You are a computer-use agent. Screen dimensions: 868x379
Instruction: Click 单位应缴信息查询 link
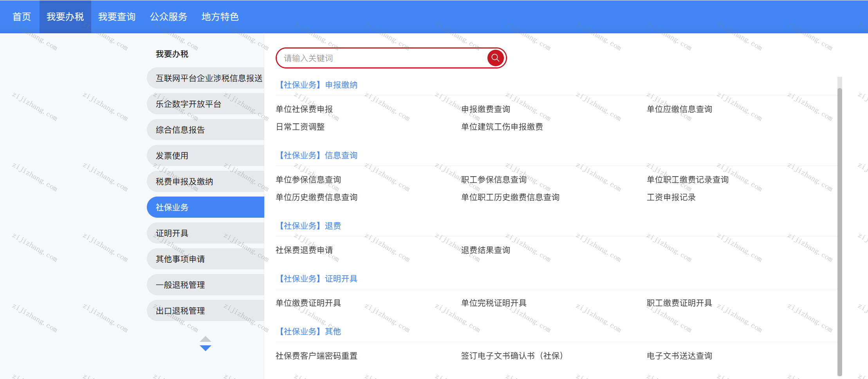pyautogui.click(x=679, y=109)
